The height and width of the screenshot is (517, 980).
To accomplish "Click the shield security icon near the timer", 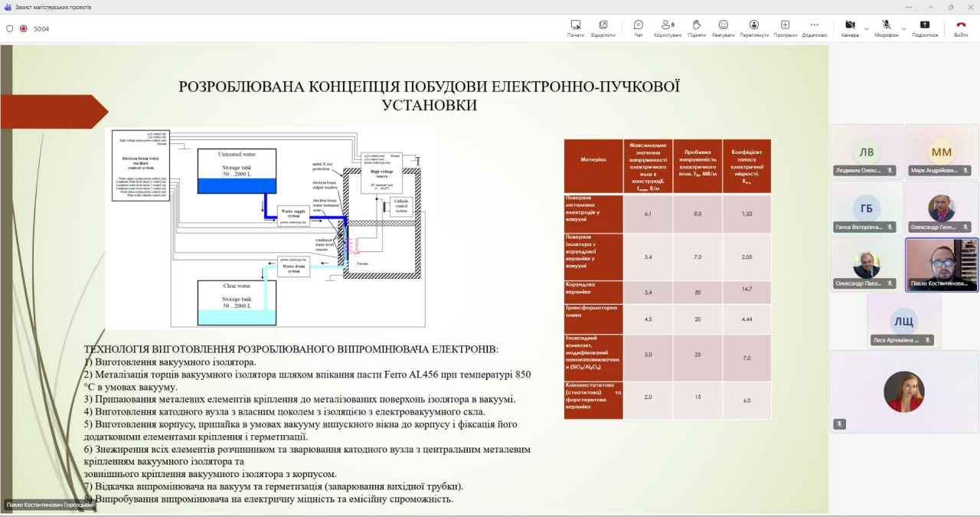I will [10, 28].
